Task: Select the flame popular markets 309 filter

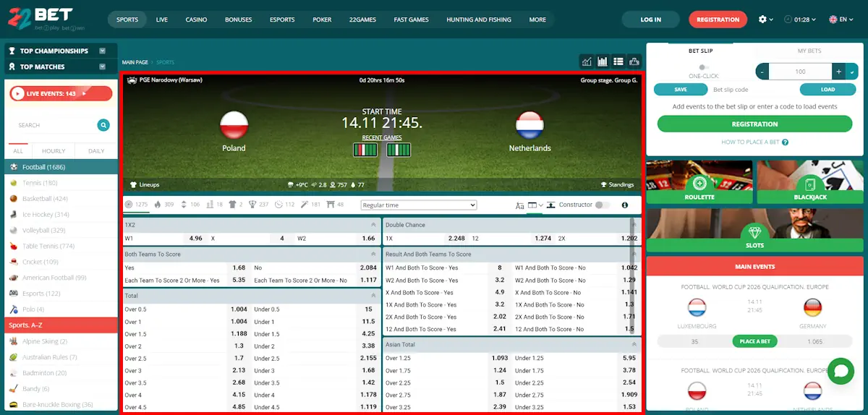Action: tap(163, 205)
